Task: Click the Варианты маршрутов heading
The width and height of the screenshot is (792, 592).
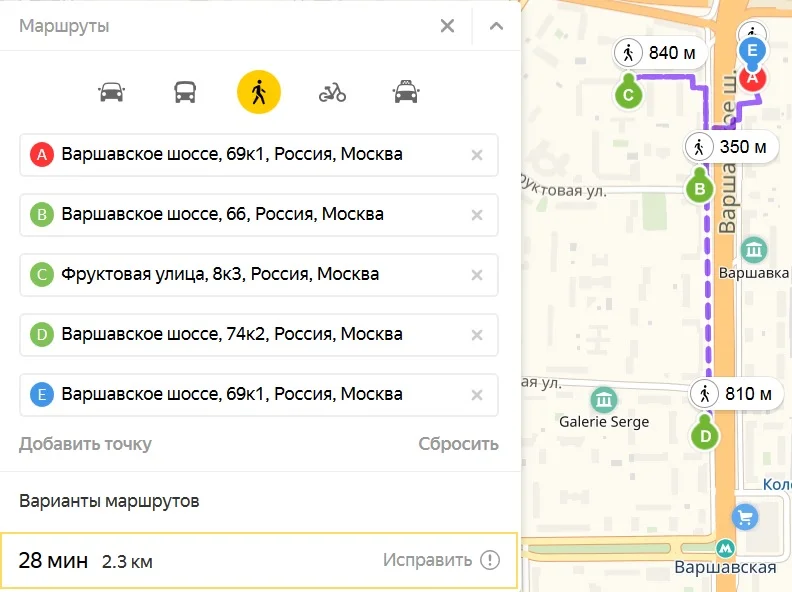Action: [109, 501]
